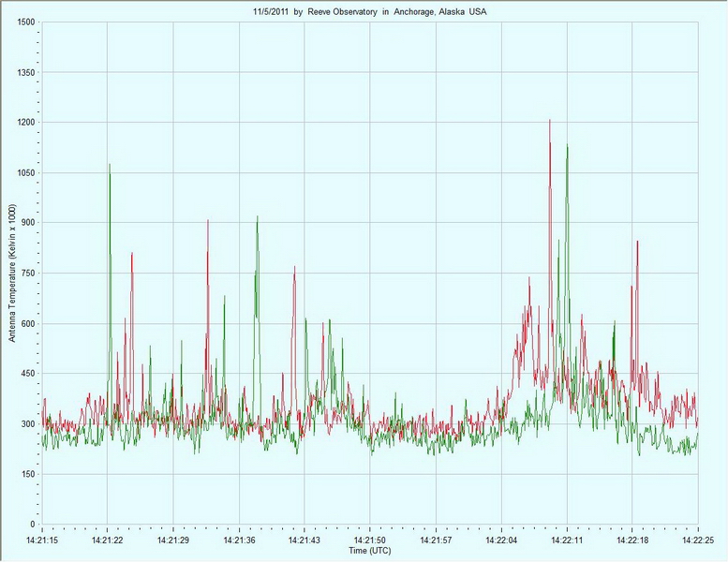Click the Antenna Temperature y-axis label
728x562 pixels.
13,273
